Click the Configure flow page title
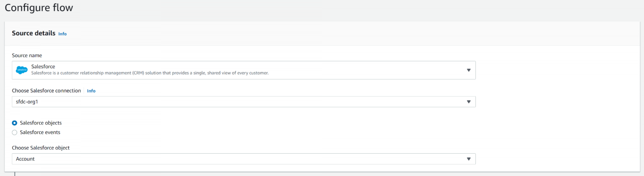 coord(39,8)
